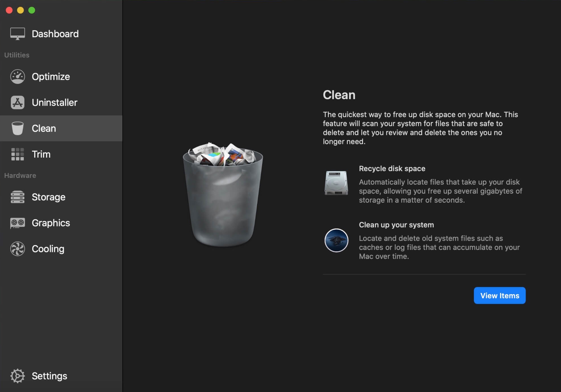Toggle the Hardware section visibility
561x392 pixels.
(x=19, y=175)
